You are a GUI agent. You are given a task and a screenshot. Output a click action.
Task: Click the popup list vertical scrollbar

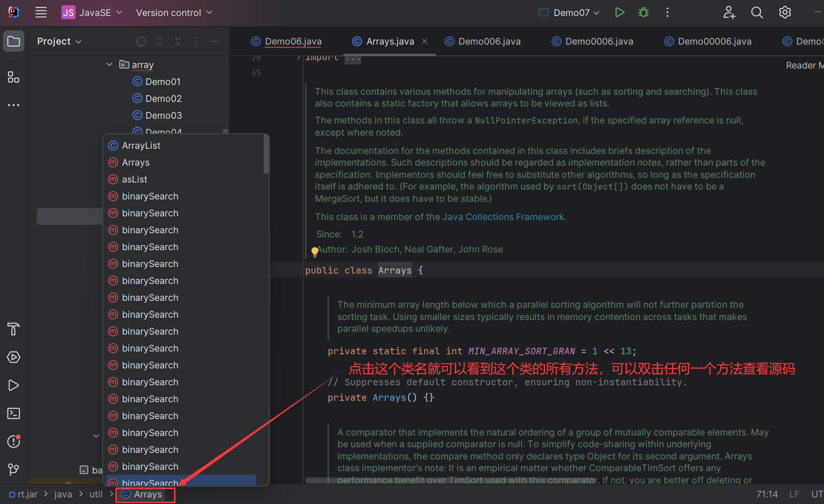pos(266,154)
